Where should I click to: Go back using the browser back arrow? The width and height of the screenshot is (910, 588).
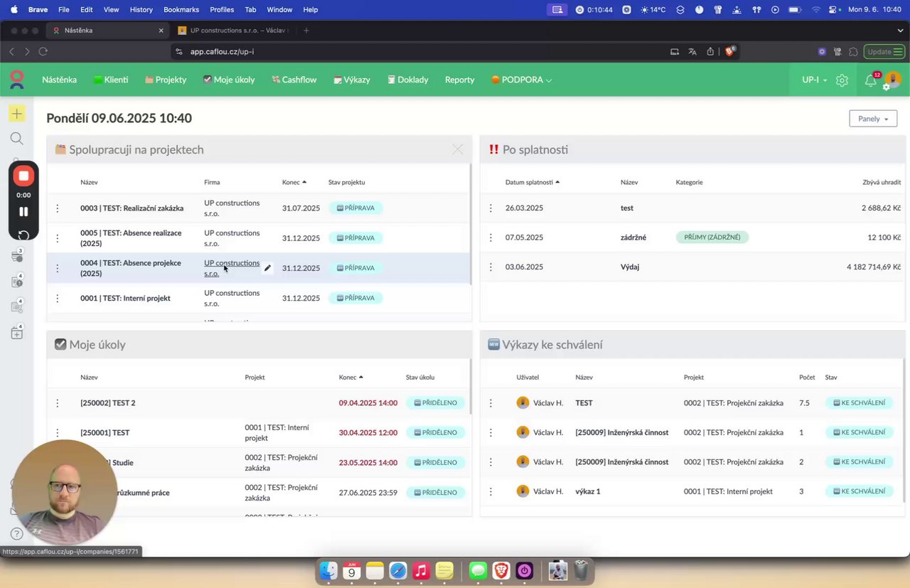[11, 51]
